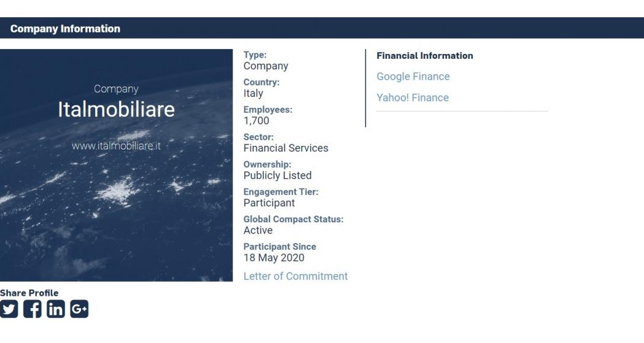
Task: Click the www.italmobiliare.it website text
Action: pyautogui.click(x=117, y=146)
